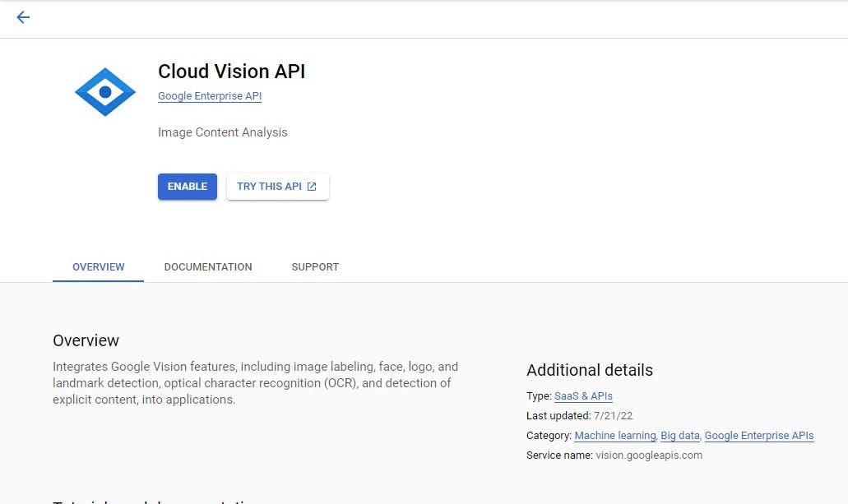This screenshot has width=848, height=504.
Task: Open the Machine learning category link
Action: tap(615, 435)
